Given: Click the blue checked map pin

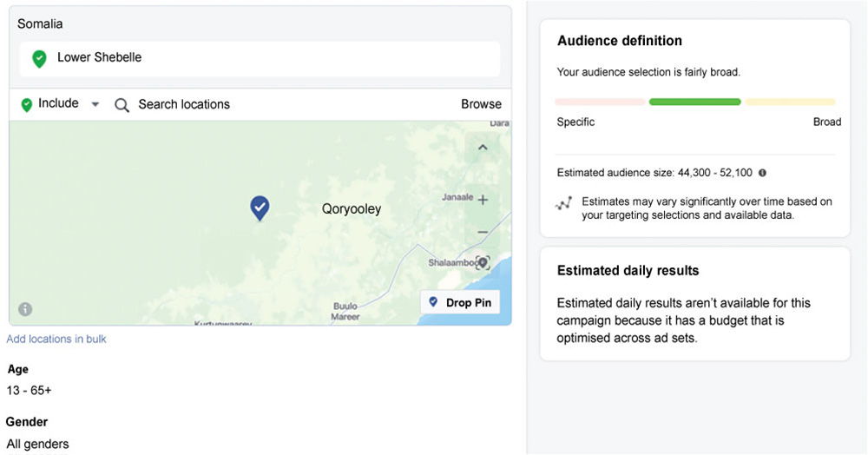Looking at the screenshot, I should tap(260, 208).
